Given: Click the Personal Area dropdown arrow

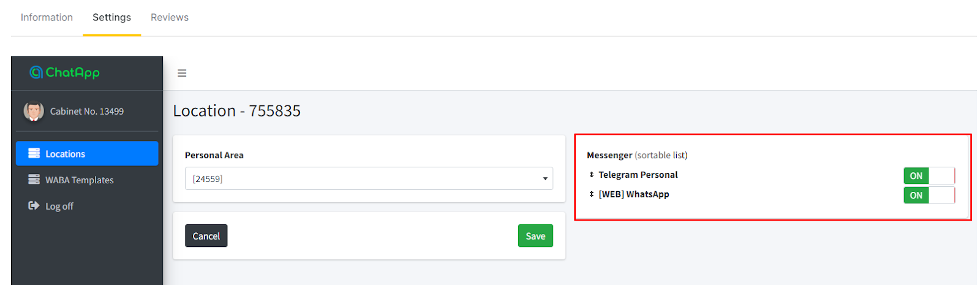Looking at the screenshot, I should tap(545, 179).
